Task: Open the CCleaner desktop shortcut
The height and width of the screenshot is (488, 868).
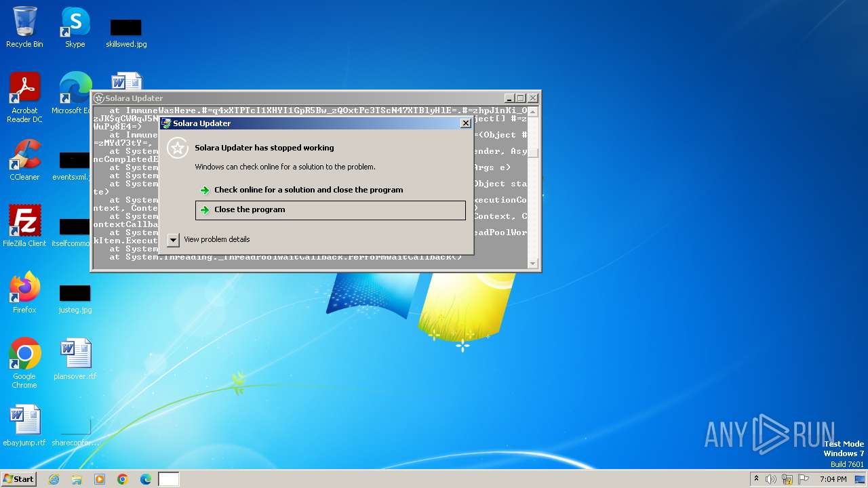Action: pos(24,160)
